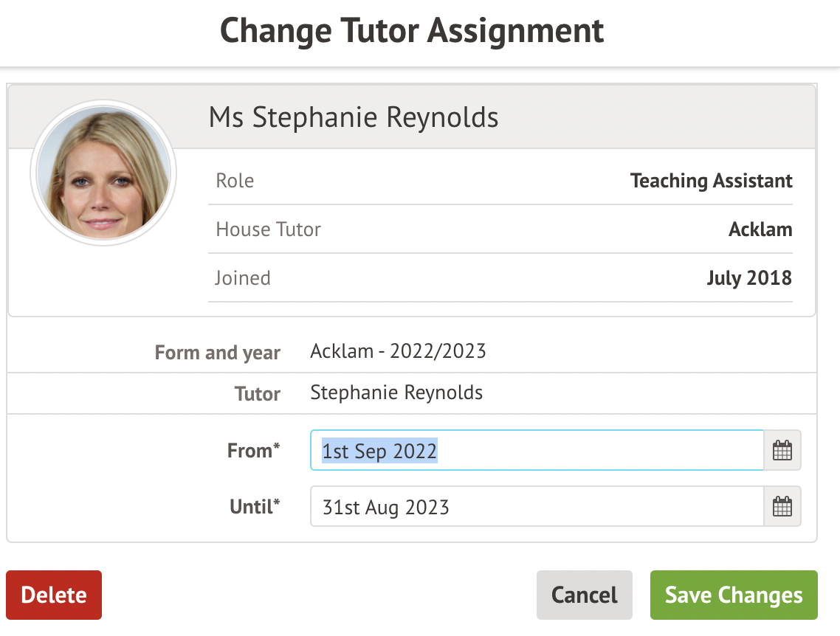Click the July 2018 joined date
The height and width of the screenshot is (636, 840).
pos(748,278)
